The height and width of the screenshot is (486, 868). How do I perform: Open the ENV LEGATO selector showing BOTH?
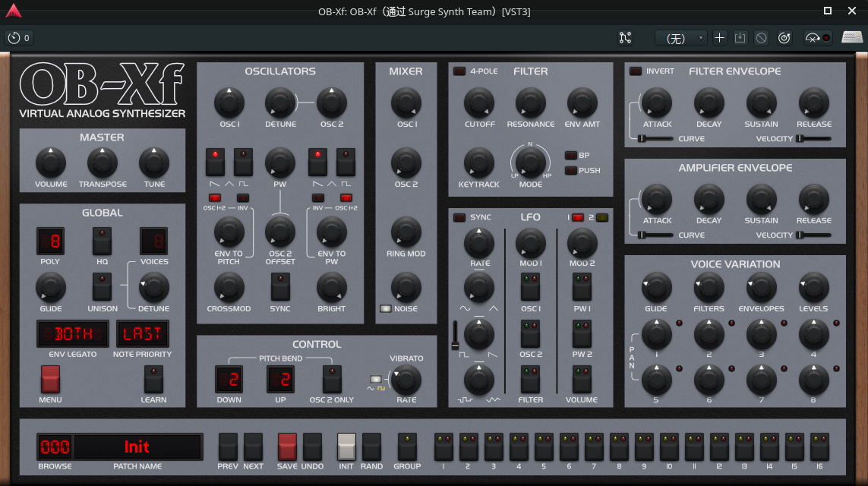(72, 334)
